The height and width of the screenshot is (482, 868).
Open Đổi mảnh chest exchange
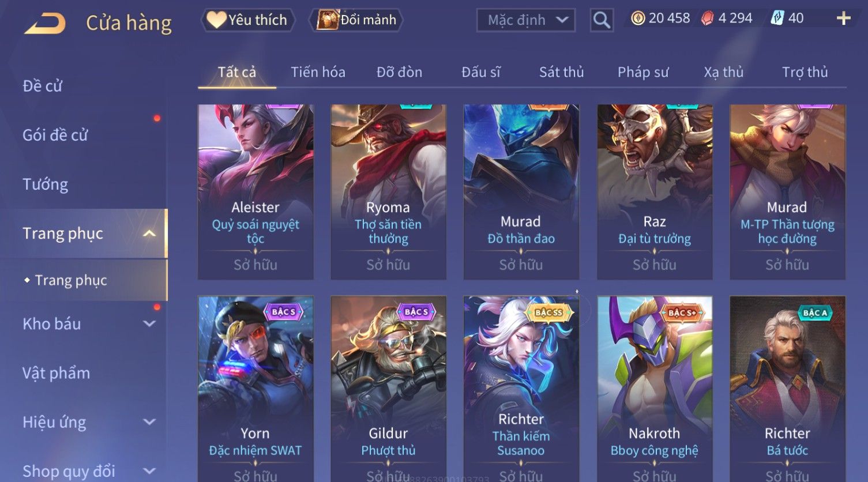pyautogui.click(x=356, y=20)
